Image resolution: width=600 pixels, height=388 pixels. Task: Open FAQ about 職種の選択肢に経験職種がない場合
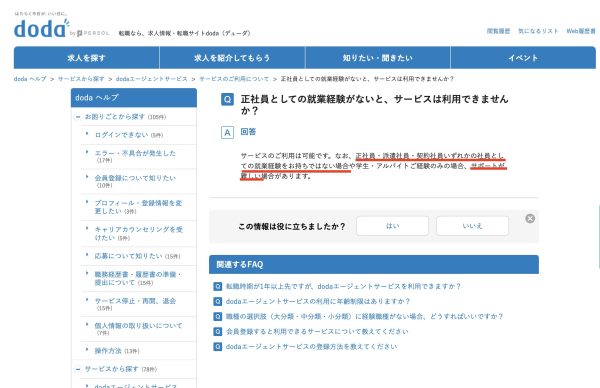coord(364,316)
